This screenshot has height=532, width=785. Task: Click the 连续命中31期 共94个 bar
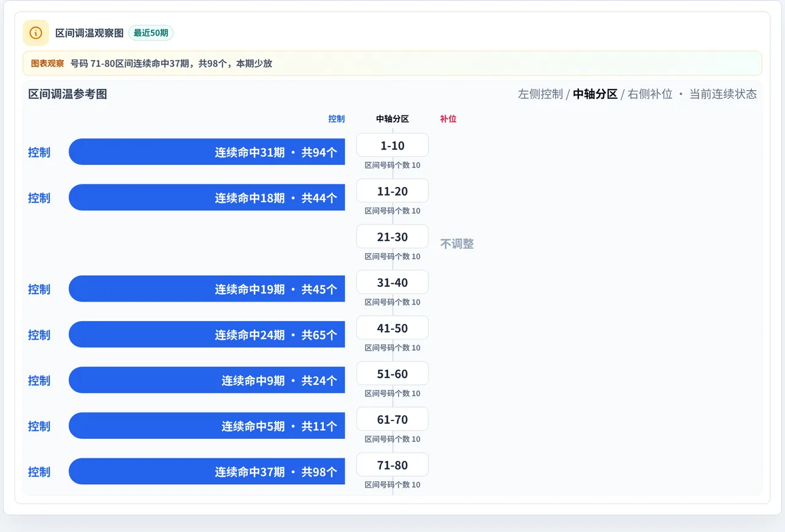(x=207, y=152)
